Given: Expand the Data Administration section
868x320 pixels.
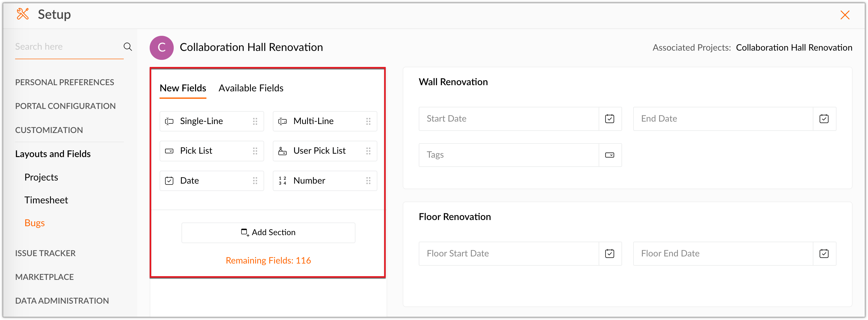Looking at the screenshot, I should [x=62, y=301].
